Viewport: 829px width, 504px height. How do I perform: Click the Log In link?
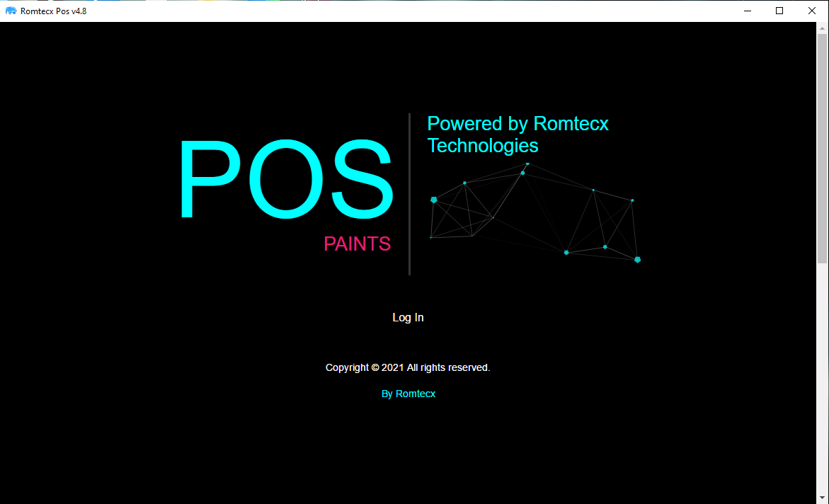pos(408,318)
